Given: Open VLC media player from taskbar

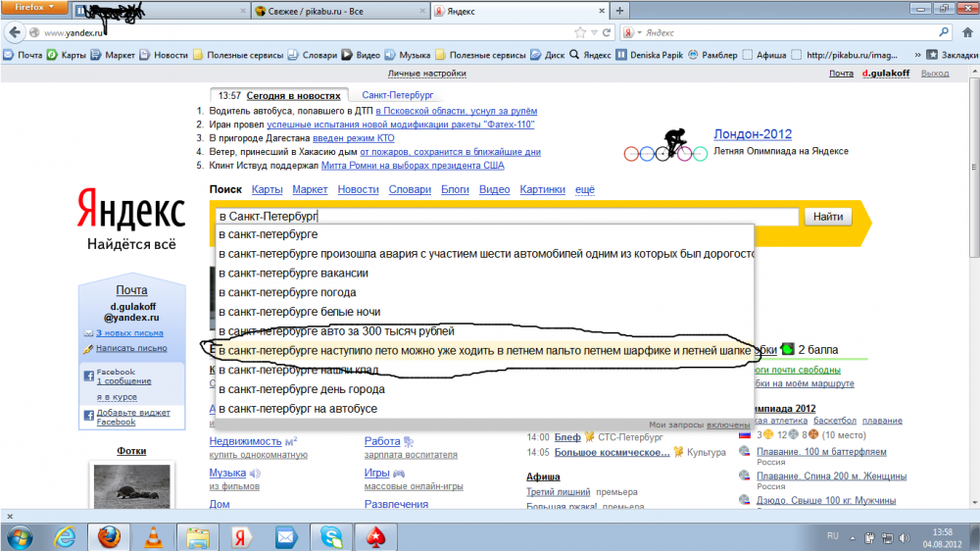Looking at the screenshot, I should (154, 537).
